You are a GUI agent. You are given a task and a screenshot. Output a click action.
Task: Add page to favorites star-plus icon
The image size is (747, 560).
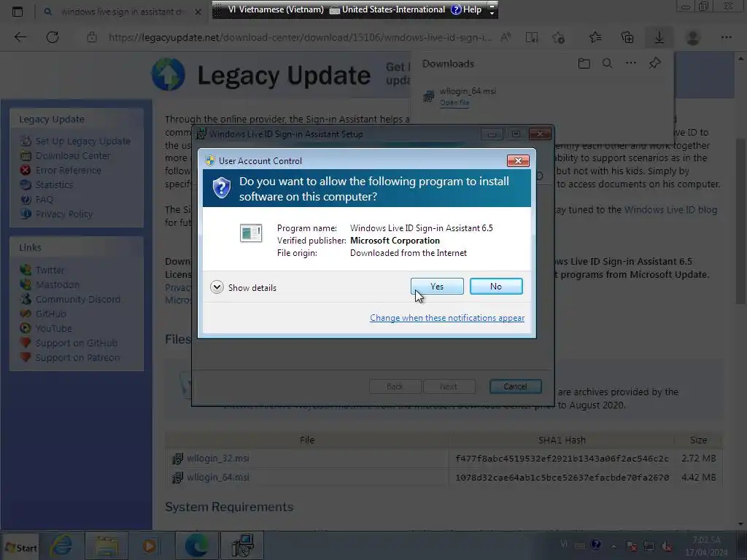[558, 37]
